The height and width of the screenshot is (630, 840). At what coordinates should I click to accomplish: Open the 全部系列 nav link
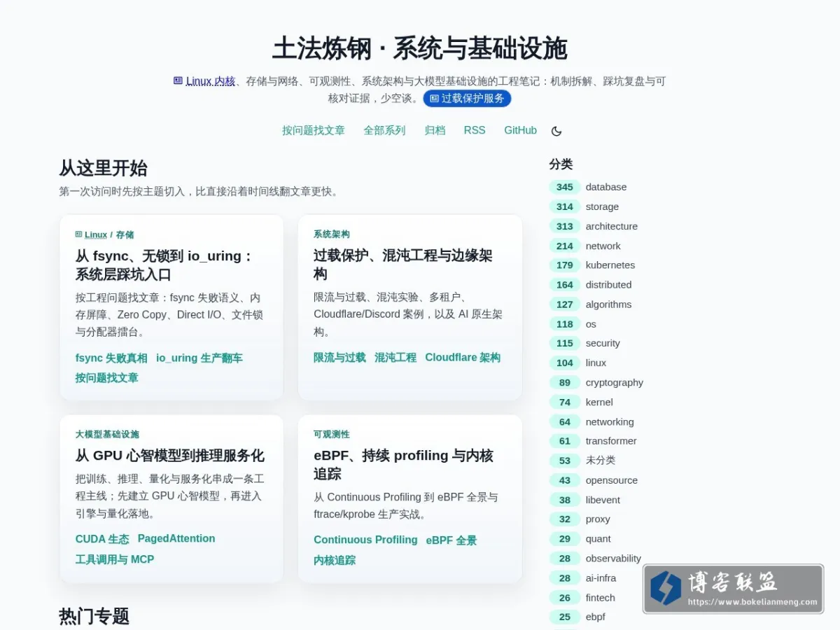tap(384, 130)
